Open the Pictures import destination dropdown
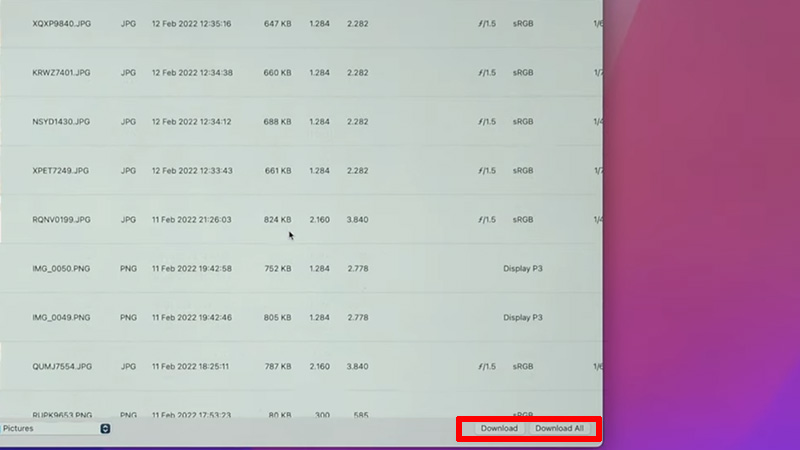The image size is (800, 450). pos(56,429)
